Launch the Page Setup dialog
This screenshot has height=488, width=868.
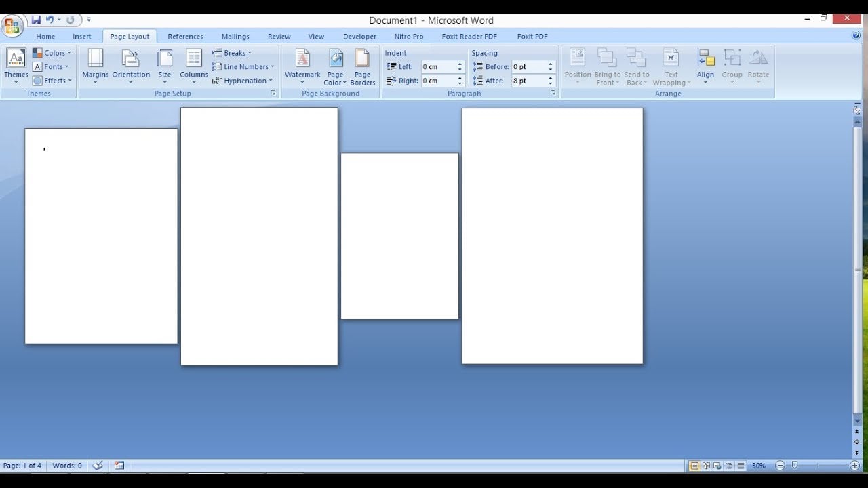point(273,94)
